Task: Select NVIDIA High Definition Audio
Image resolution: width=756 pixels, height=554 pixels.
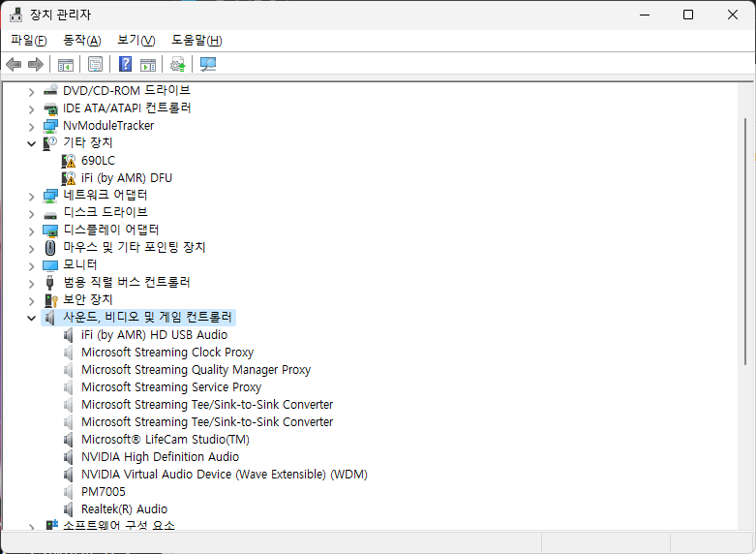Action: pyautogui.click(x=160, y=457)
